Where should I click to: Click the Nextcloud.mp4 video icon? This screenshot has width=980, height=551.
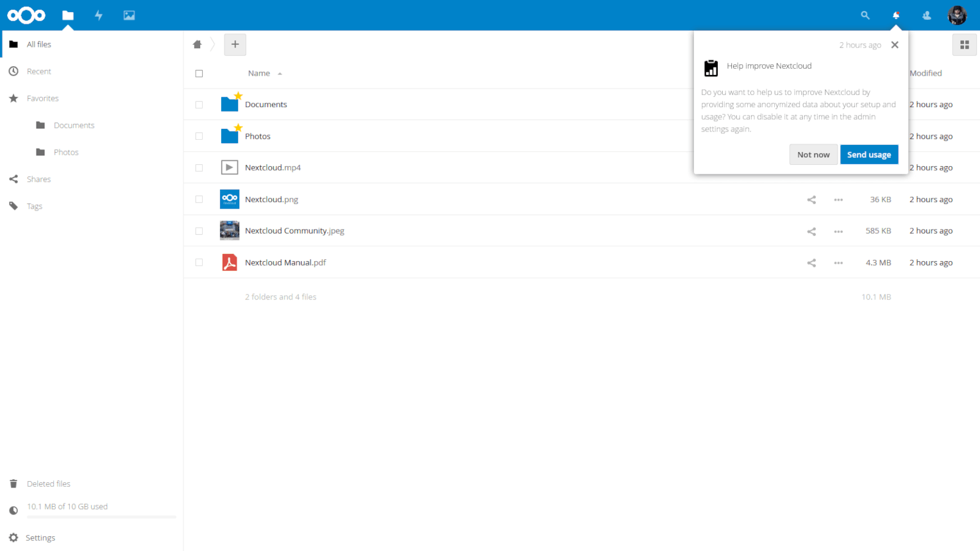(x=230, y=167)
